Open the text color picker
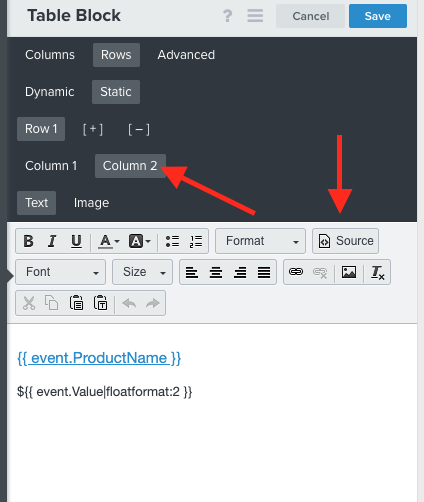The width and height of the screenshot is (424, 502). click(109, 241)
